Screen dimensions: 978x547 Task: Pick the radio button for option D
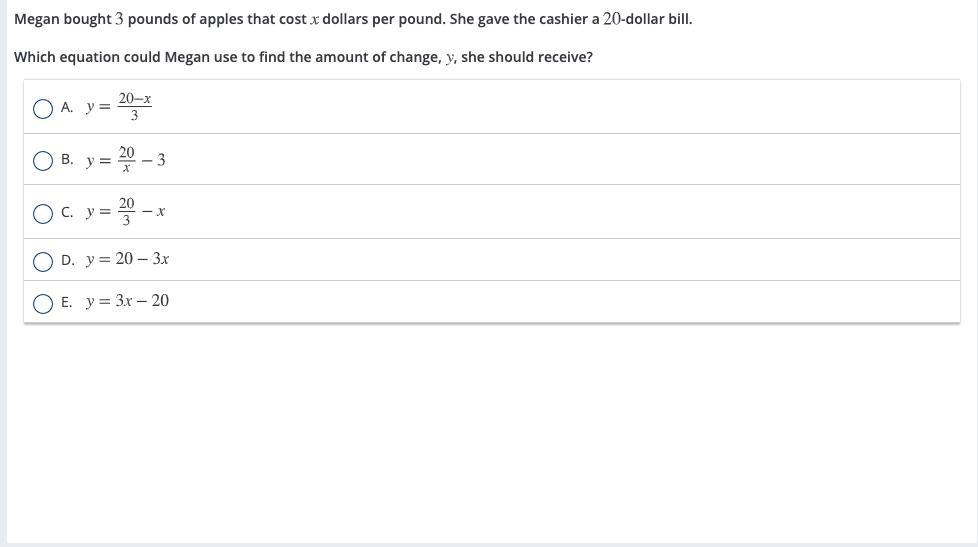(42, 261)
